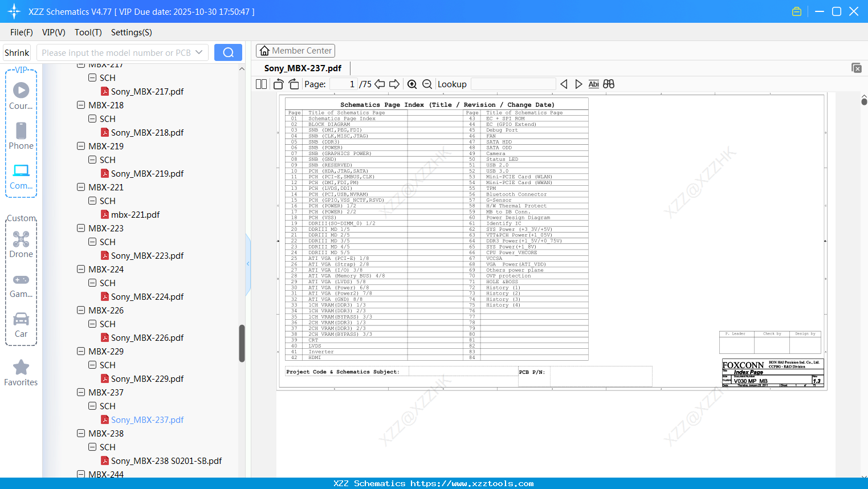Open mbx-221.pdf
Viewport: 868px width, 489px height.
pos(135,215)
